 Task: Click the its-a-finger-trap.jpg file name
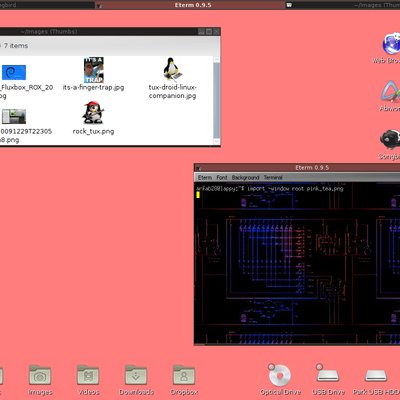point(93,88)
